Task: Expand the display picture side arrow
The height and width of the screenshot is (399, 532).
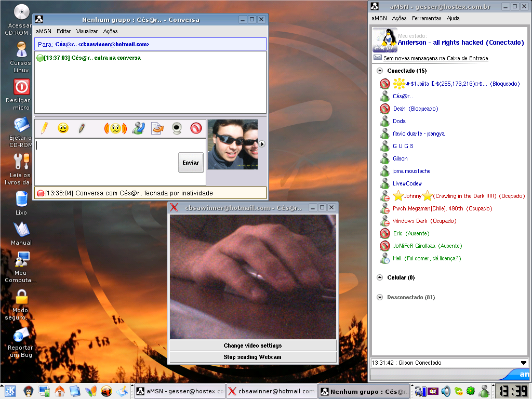Action: [x=262, y=144]
